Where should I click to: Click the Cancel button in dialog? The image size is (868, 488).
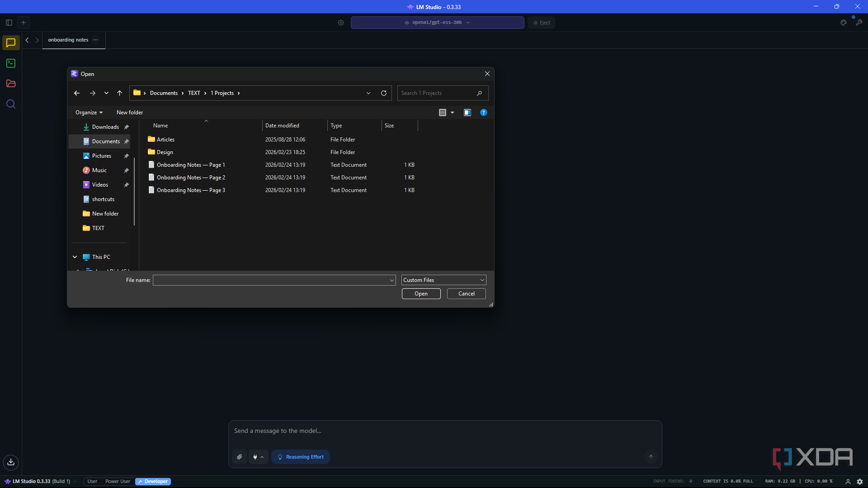tap(466, 294)
